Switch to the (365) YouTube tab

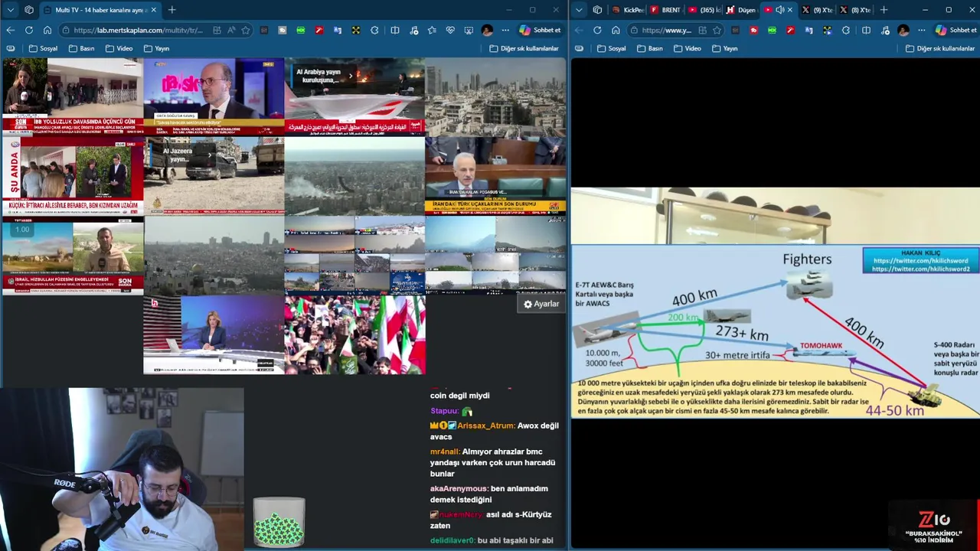[x=703, y=10]
